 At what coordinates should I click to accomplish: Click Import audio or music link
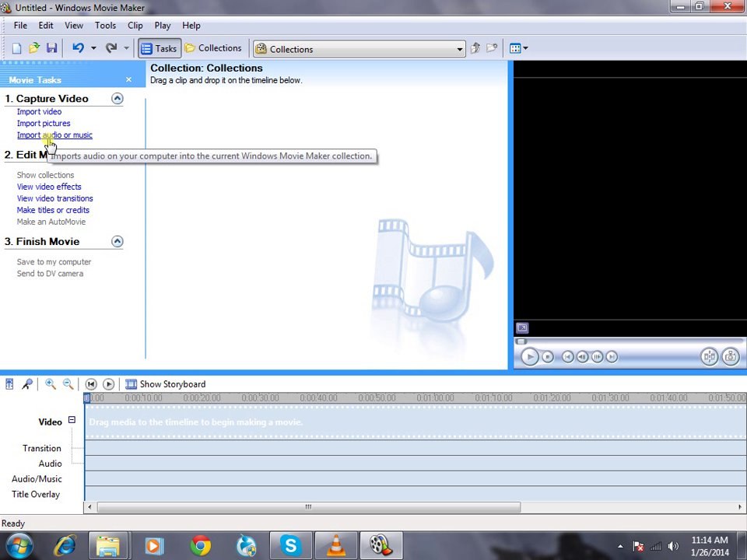(x=54, y=135)
